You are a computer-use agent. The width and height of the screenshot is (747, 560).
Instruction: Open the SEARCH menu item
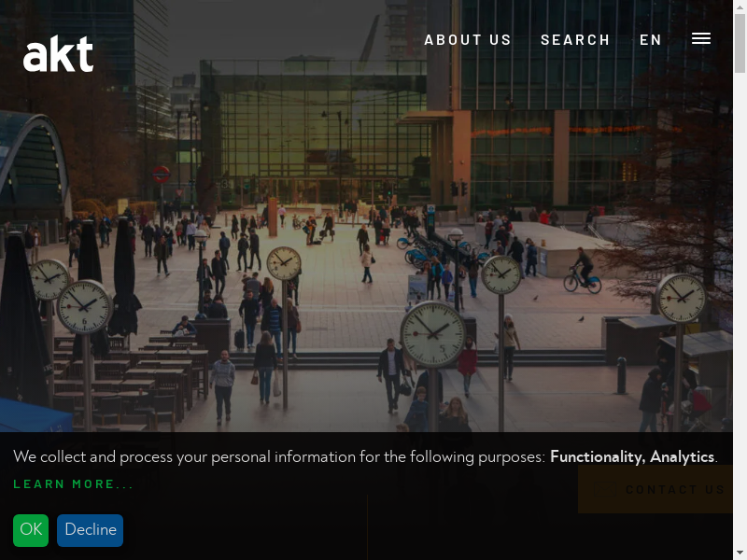(575, 39)
